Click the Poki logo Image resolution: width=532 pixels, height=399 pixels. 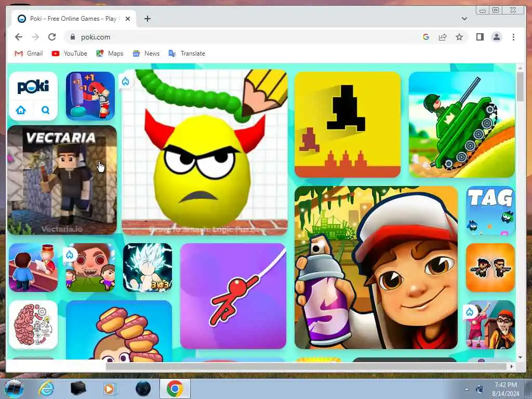click(x=33, y=87)
